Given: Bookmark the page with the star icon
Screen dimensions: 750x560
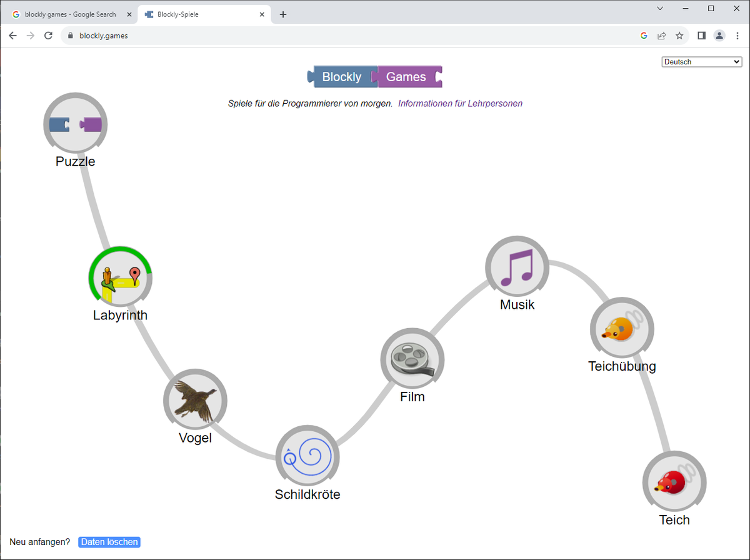Looking at the screenshot, I should (680, 36).
